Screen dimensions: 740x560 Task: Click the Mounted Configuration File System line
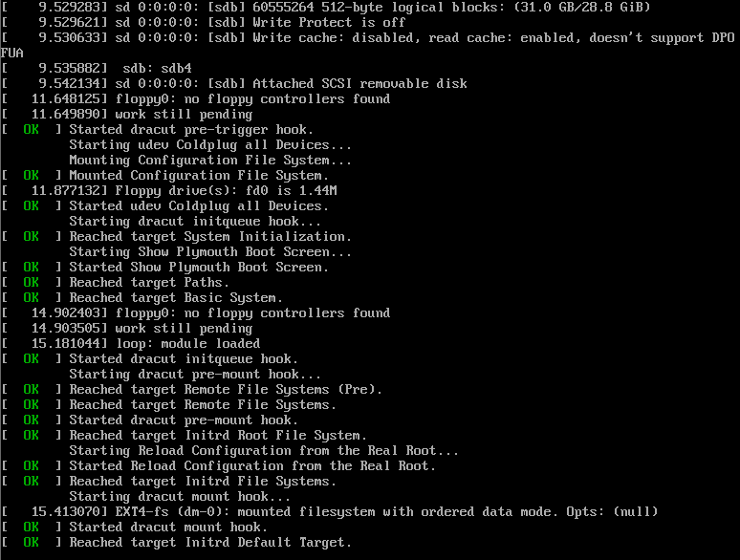point(164,176)
